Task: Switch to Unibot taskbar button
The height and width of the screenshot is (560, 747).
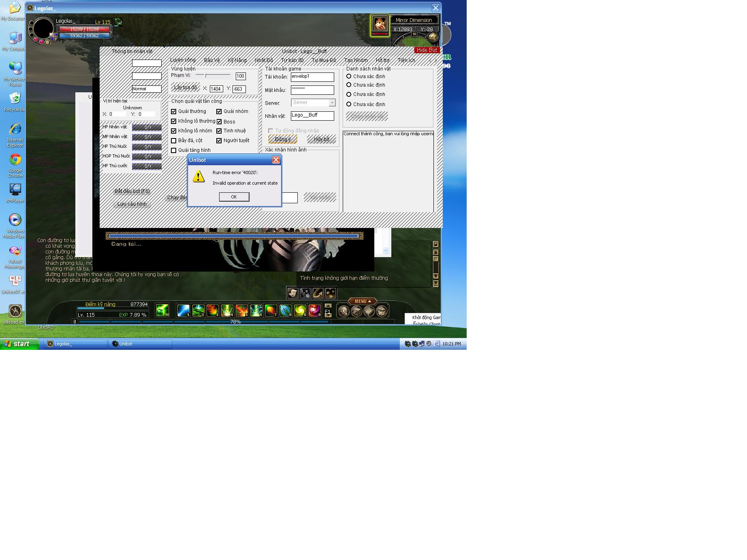Action: point(140,344)
